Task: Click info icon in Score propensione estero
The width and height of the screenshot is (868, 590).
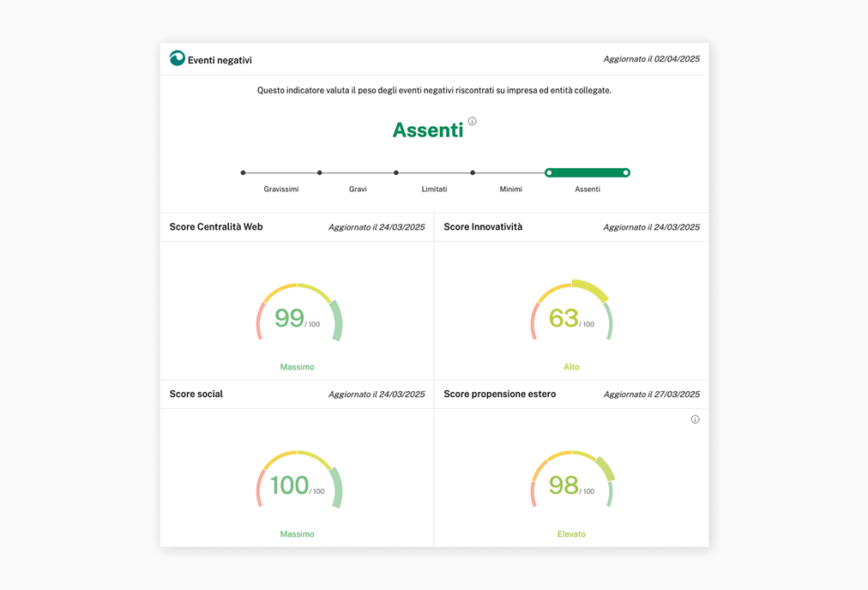Action: (695, 419)
